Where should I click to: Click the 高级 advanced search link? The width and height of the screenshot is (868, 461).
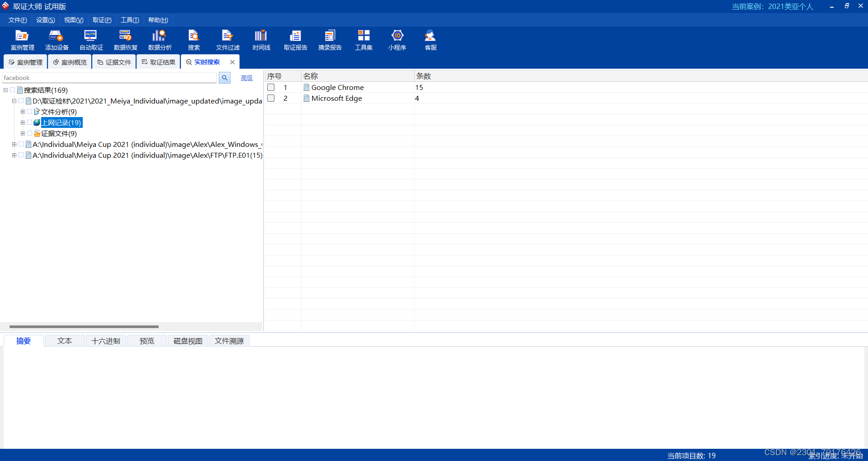247,78
